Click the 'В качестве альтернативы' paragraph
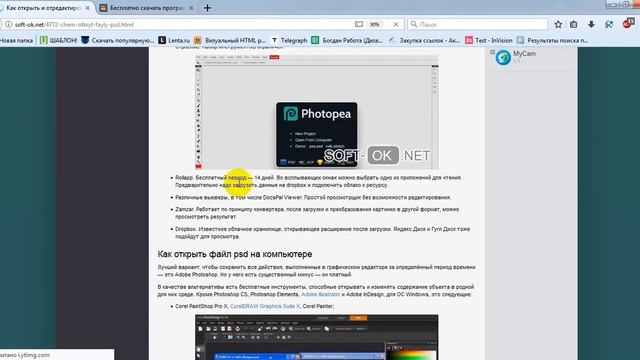Image resolution: width=640 pixels, height=360 pixels. click(x=316, y=291)
